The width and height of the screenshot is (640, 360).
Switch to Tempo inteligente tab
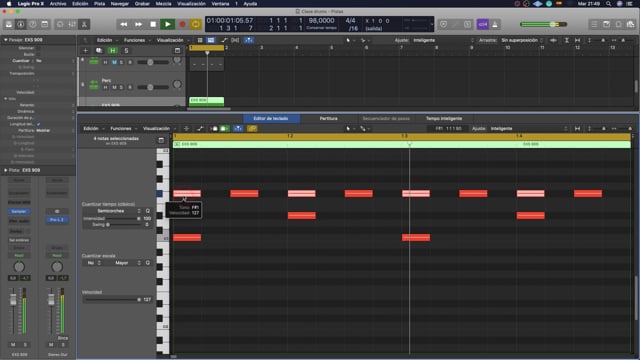(444, 118)
